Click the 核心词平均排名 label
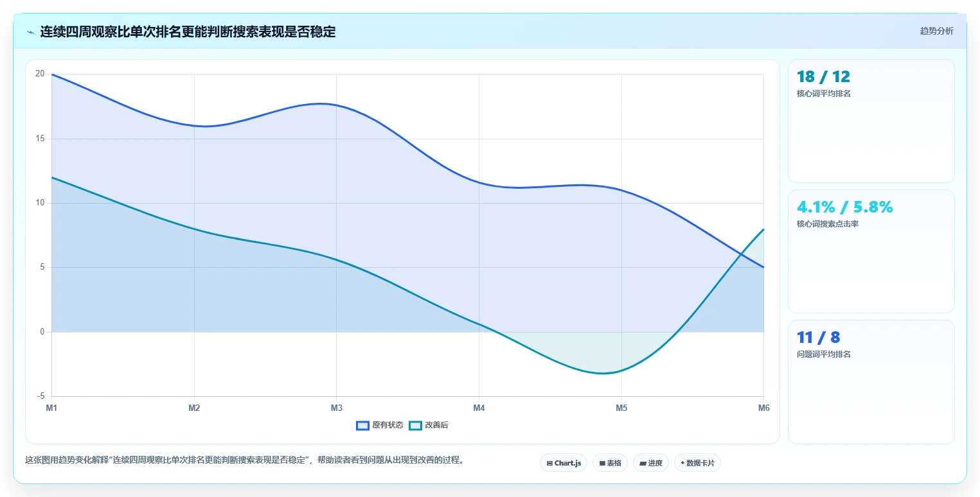980x497 pixels. (x=824, y=94)
